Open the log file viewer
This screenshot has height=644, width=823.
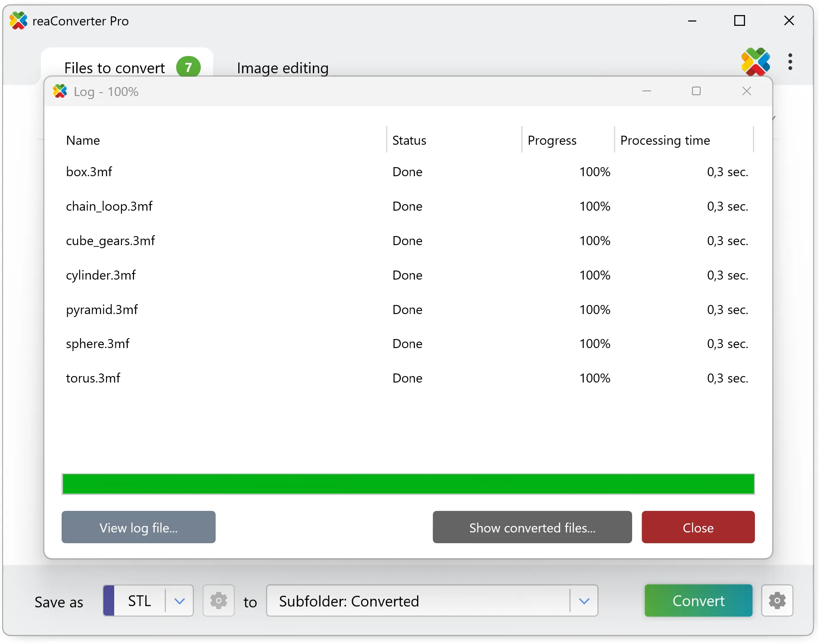(138, 527)
